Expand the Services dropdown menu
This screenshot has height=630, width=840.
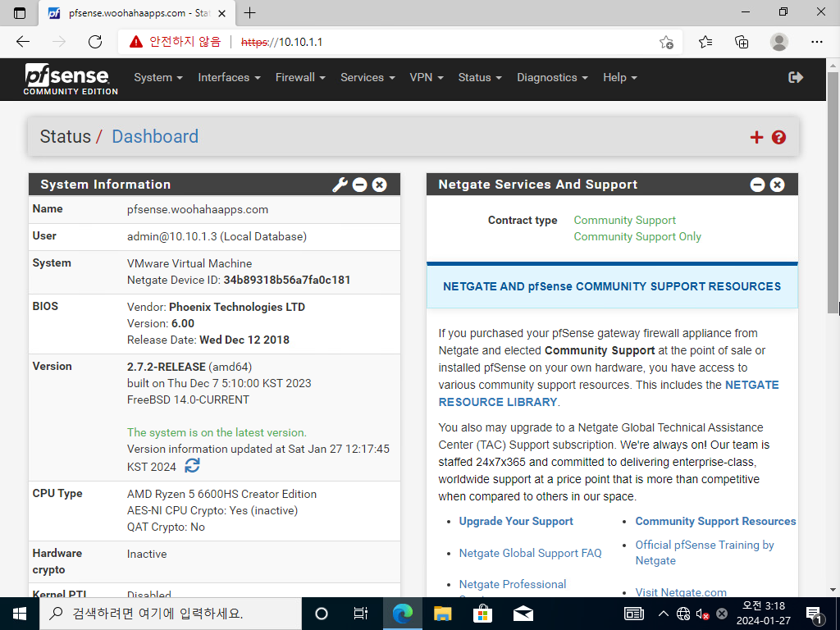pyautogui.click(x=367, y=78)
